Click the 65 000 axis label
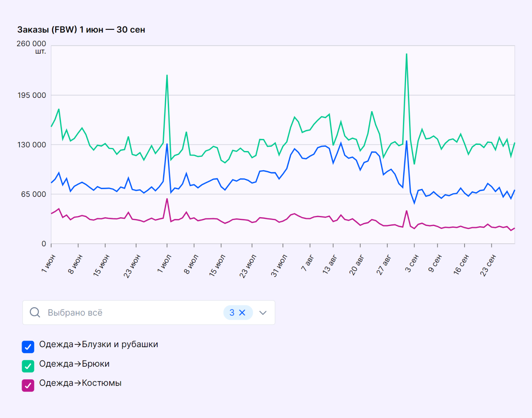Viewport: 532px width, 418px height. click(34, 194)
